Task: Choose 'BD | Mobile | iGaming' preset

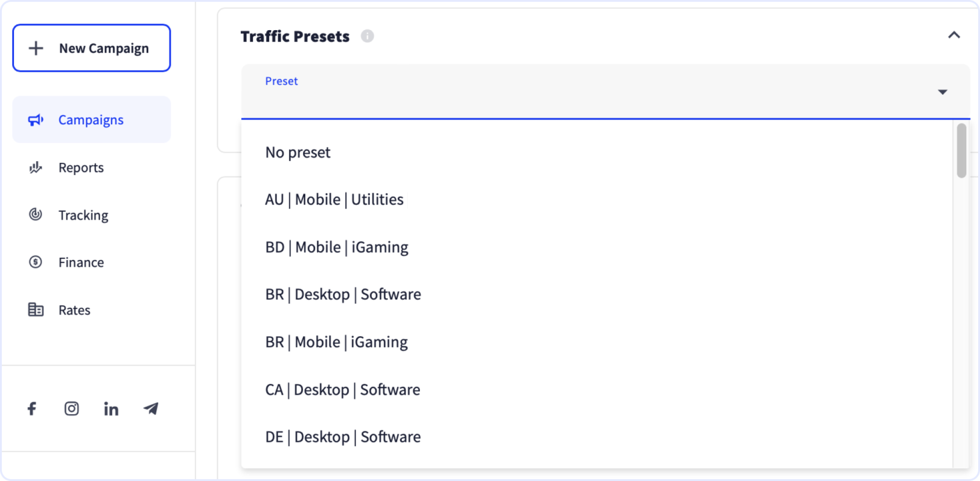Action: tap(597, 247)
